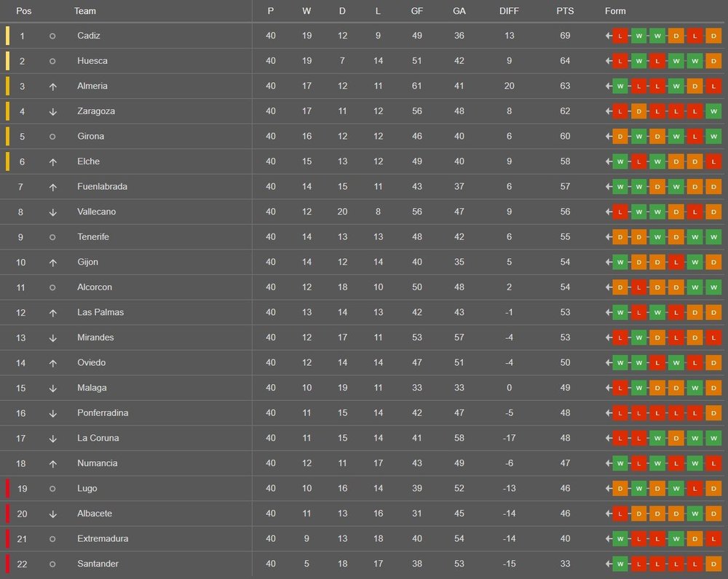Click Zaragoza's final green W form badge
The image size is (728, 579).
(x=713, y=111)
